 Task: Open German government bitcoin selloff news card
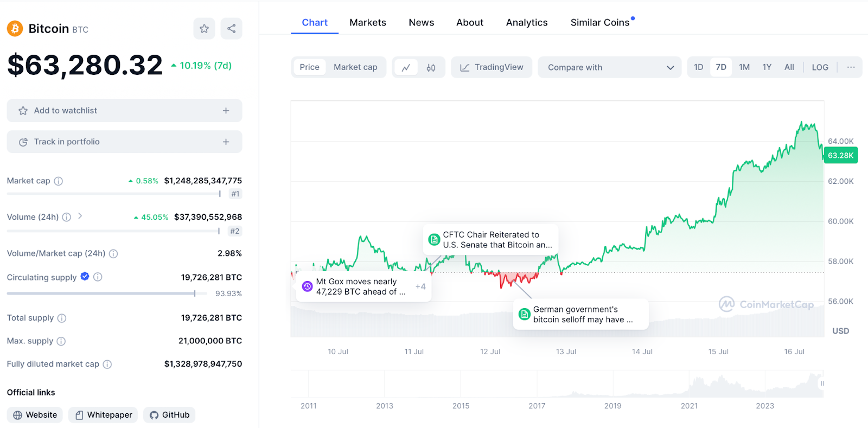(580, 314)
